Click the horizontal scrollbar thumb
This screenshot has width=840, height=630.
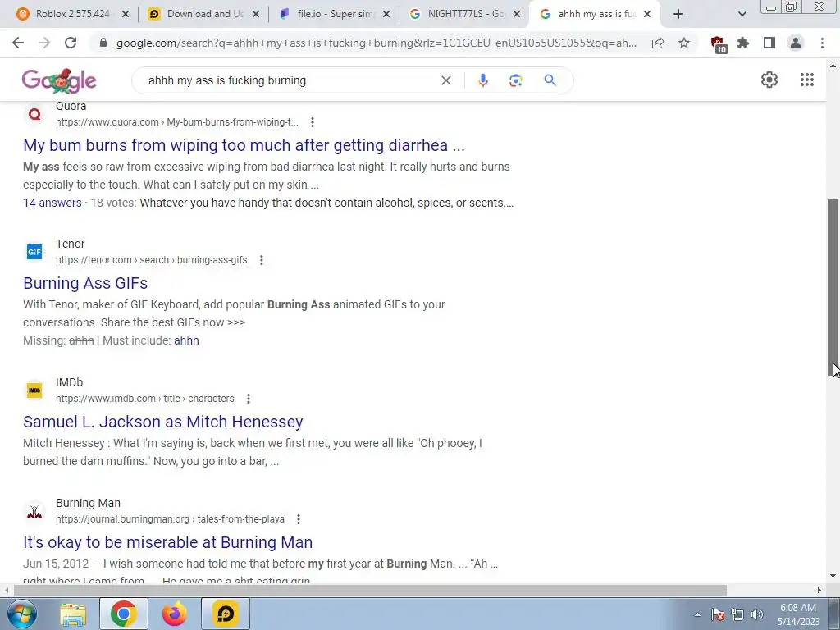pyautogui.click(x=370, y=590)
